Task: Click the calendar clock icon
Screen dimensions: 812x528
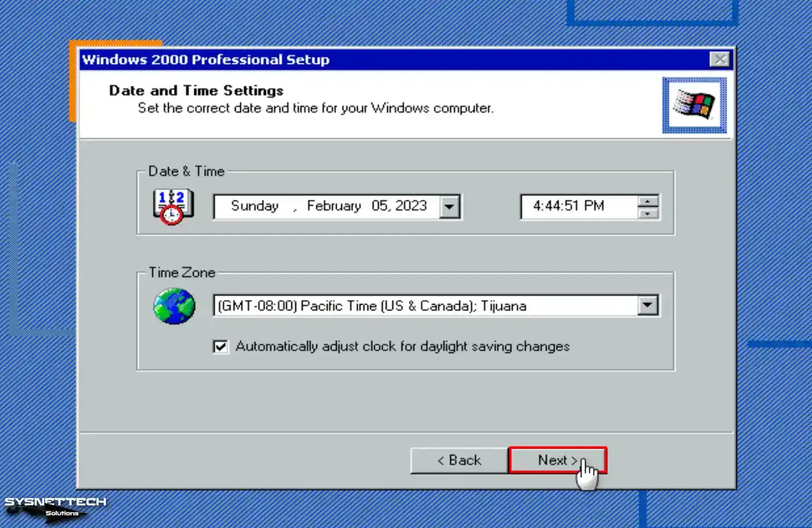Action: click(173, 206)
